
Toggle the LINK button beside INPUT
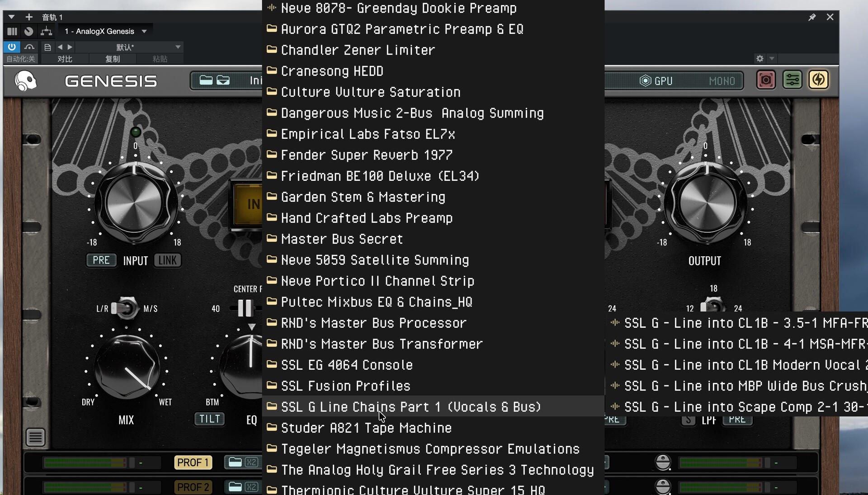coord(167,260)
